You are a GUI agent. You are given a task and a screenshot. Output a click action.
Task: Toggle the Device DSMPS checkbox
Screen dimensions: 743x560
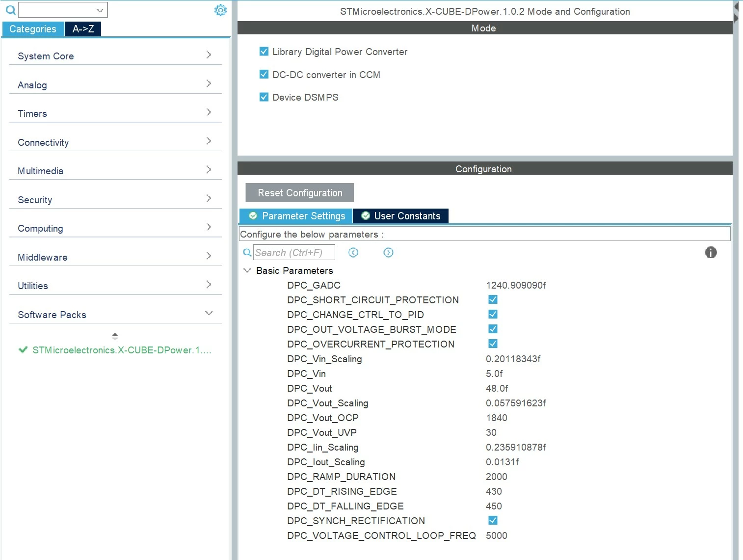(x=264, y=97)
